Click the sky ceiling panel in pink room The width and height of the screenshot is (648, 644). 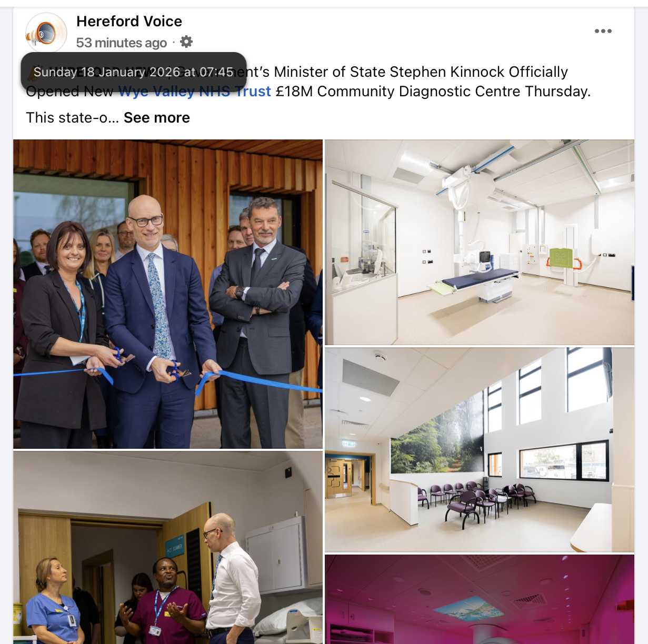click(467, 609)
